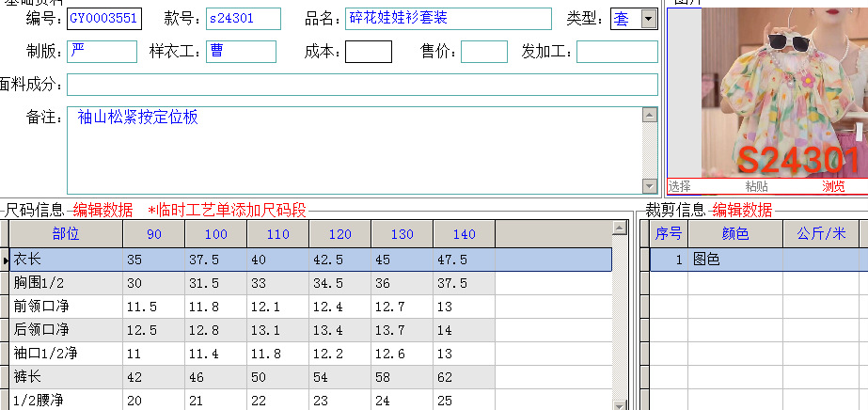Click the 样衣工 input field

241,52
